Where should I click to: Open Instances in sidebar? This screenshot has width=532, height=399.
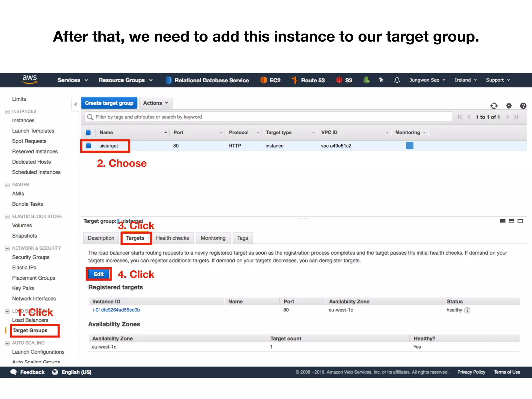coord(23,121)
